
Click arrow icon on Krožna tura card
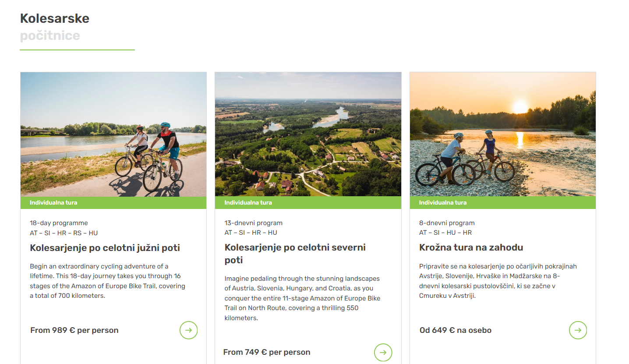[x=578, y=330]
